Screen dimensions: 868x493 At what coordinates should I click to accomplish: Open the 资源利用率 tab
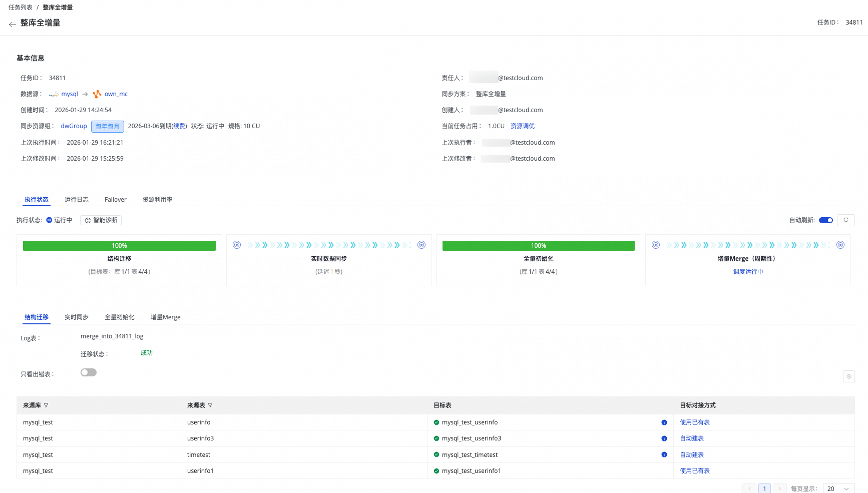158,200
